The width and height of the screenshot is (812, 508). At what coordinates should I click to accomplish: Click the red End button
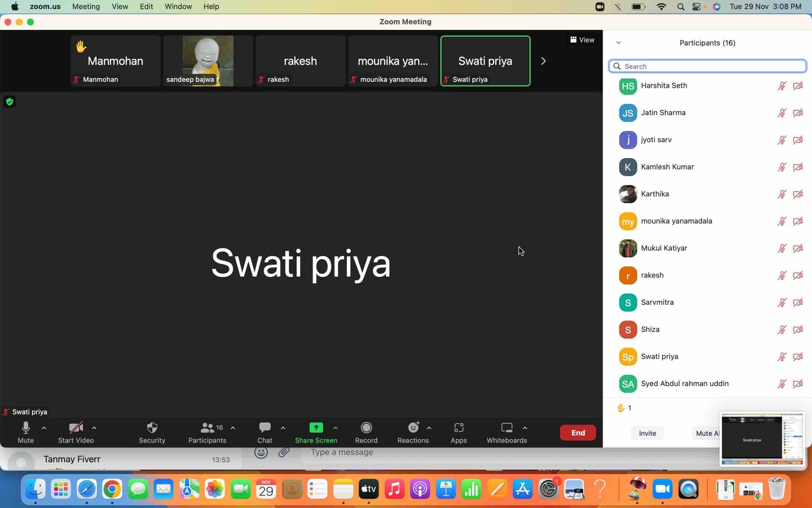coord(578,433)
